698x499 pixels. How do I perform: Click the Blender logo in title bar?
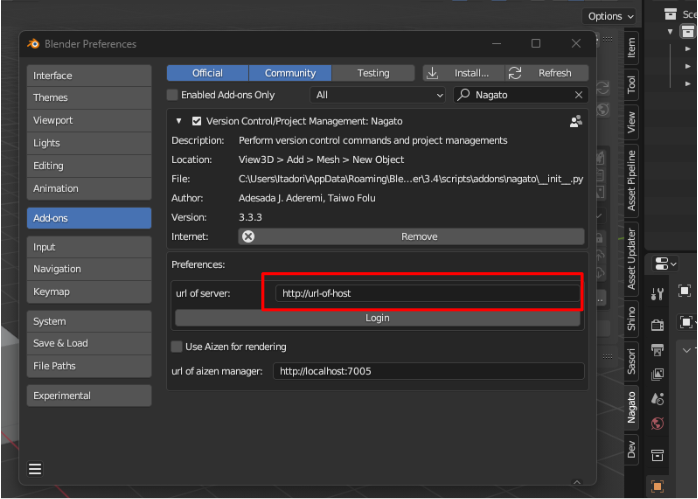pos(33,44)
